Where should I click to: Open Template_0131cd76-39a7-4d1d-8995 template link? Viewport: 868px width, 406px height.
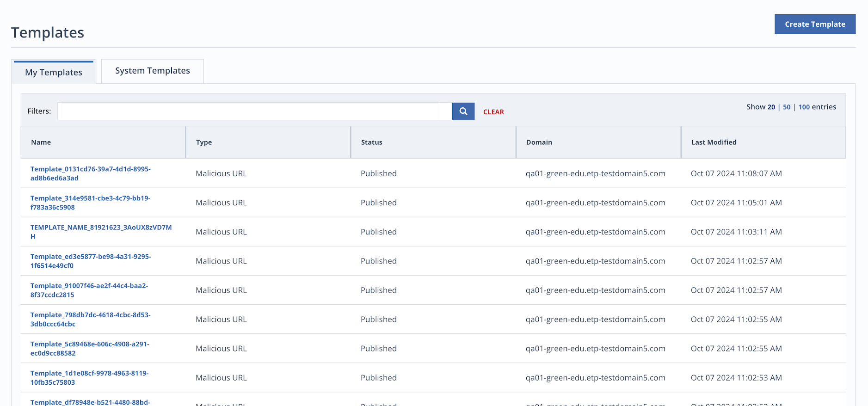(x=91, y=173)
